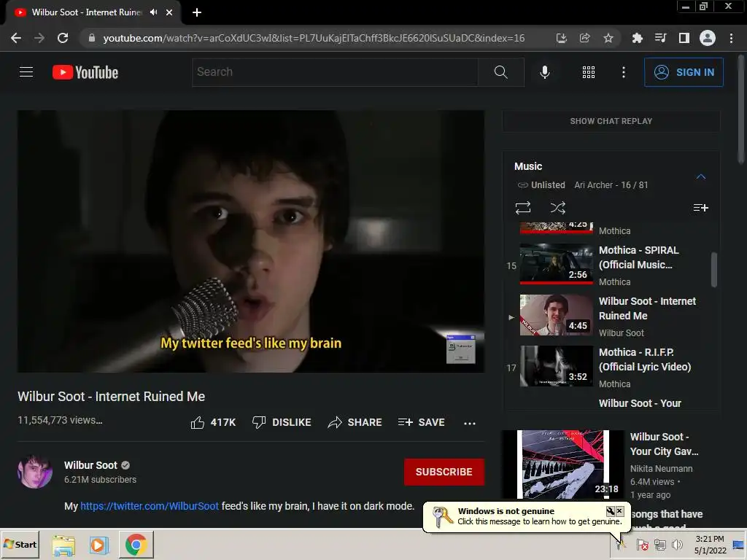
Task: Bookmark this page with the star
Action: pos(608,38)
